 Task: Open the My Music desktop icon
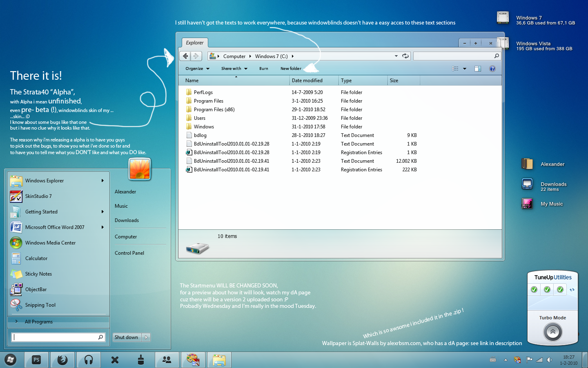[527, 204]
